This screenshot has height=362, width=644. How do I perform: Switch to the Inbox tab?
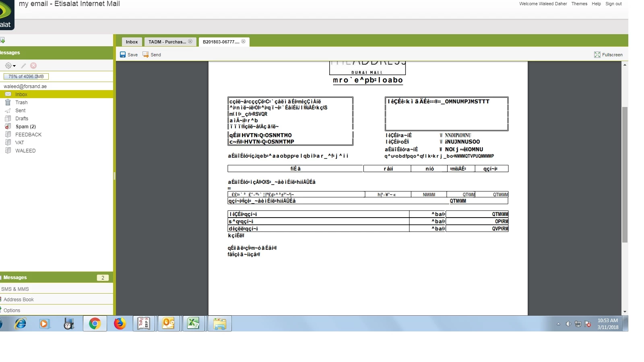click(x=132, y=42)
